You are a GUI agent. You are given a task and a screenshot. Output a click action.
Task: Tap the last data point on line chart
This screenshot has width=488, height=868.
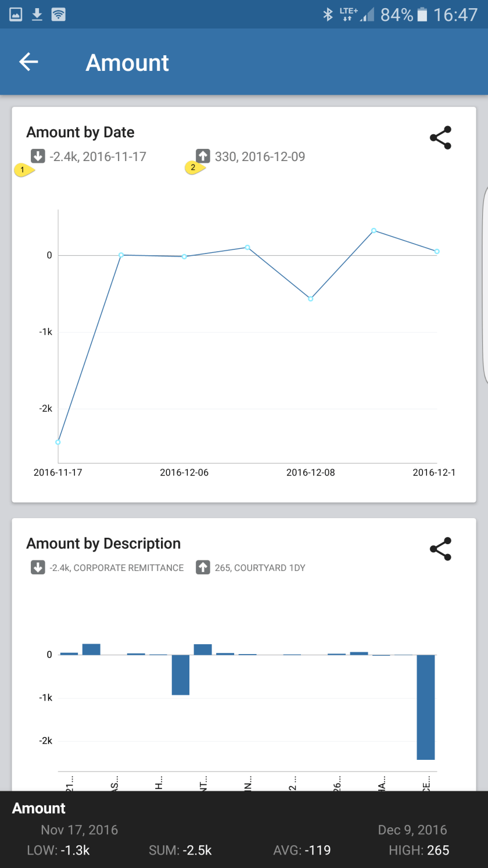click(x=437, y=252)
